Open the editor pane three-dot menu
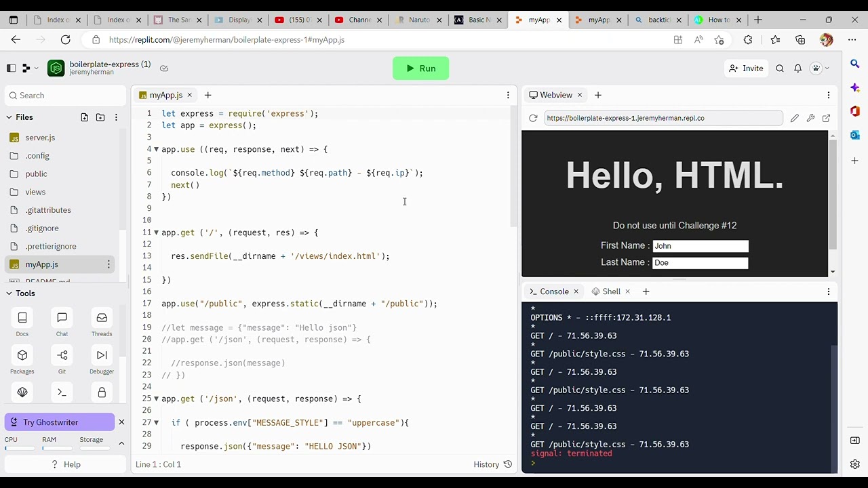 508,95
